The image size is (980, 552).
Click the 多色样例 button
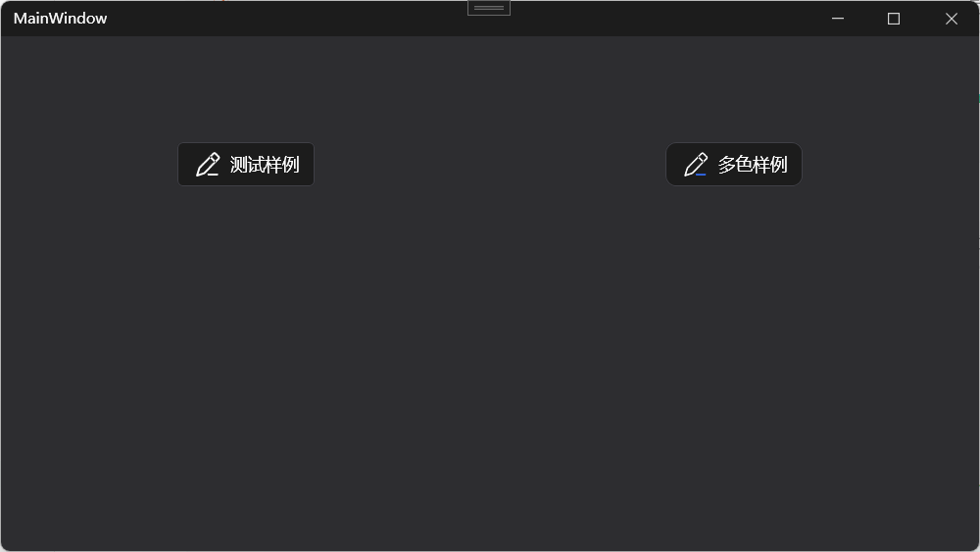734,165
